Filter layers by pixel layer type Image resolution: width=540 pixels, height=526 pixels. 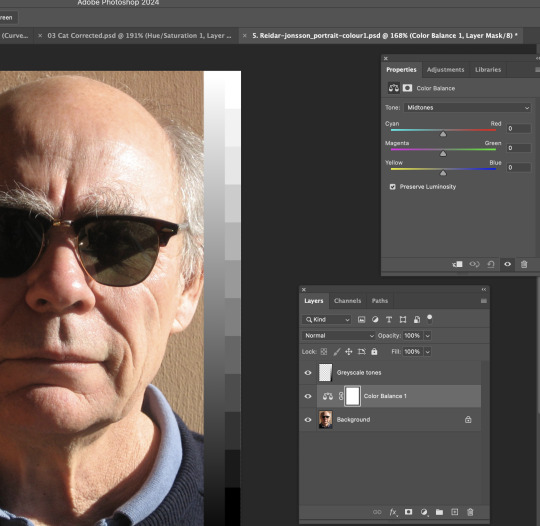click(361, 320)
